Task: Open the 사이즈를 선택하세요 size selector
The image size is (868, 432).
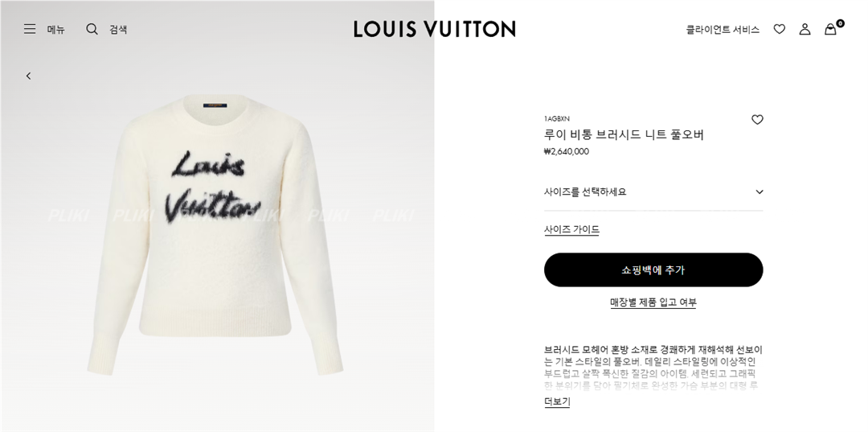Action: coord(653,192)
